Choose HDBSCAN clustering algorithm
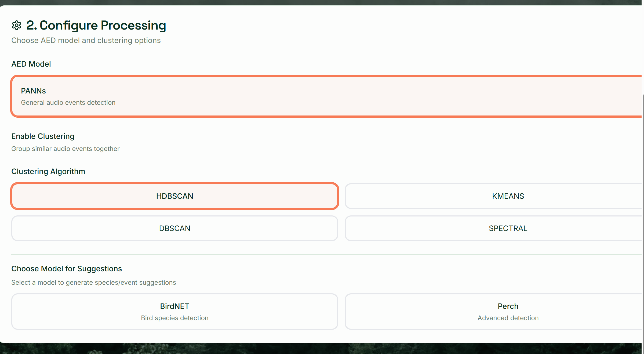Viewport: 644px width, 354px height. coord(174,196)
